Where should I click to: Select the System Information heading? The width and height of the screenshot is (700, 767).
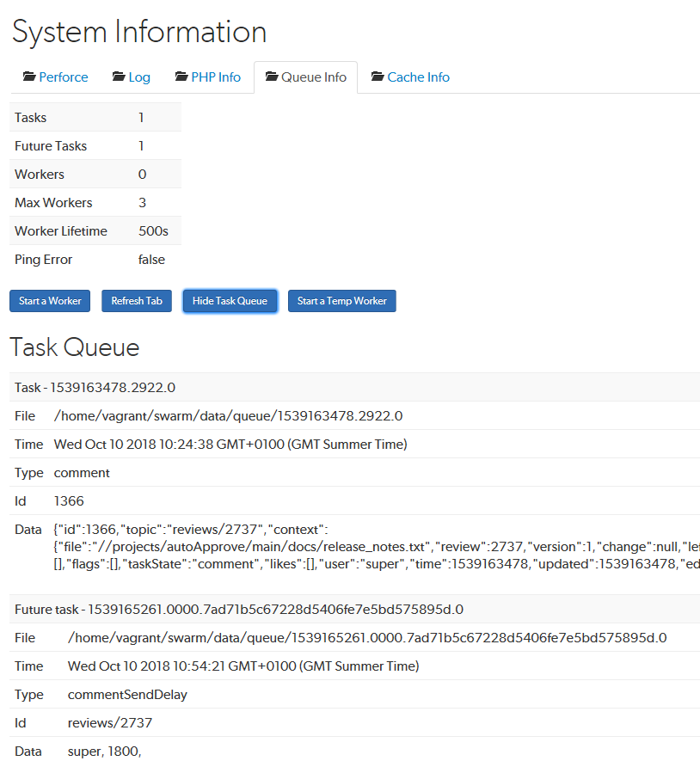139,33
